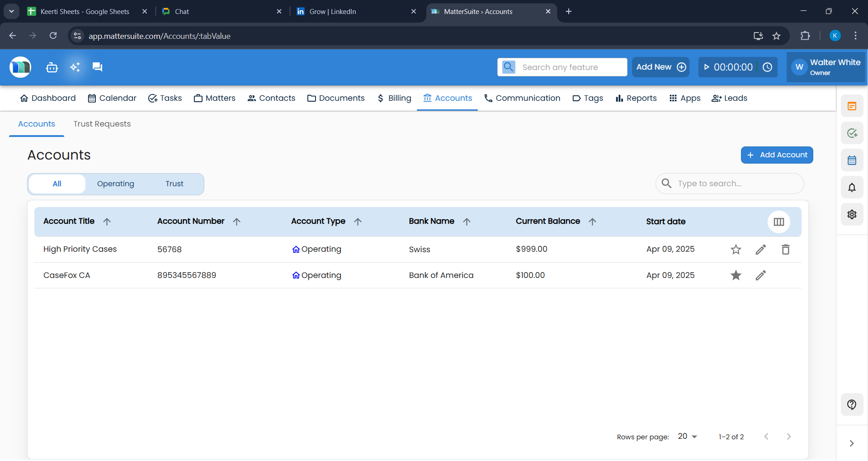This screenshot has height=461, width=868.
Task: Sort by Account Title using the arrow
Action: [107, 221]
